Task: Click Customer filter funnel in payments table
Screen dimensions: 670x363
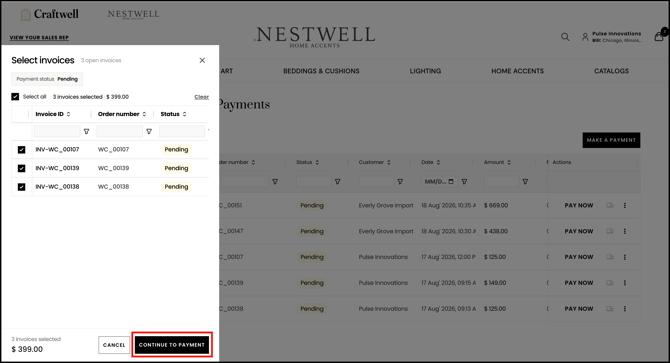Action: 400,182
